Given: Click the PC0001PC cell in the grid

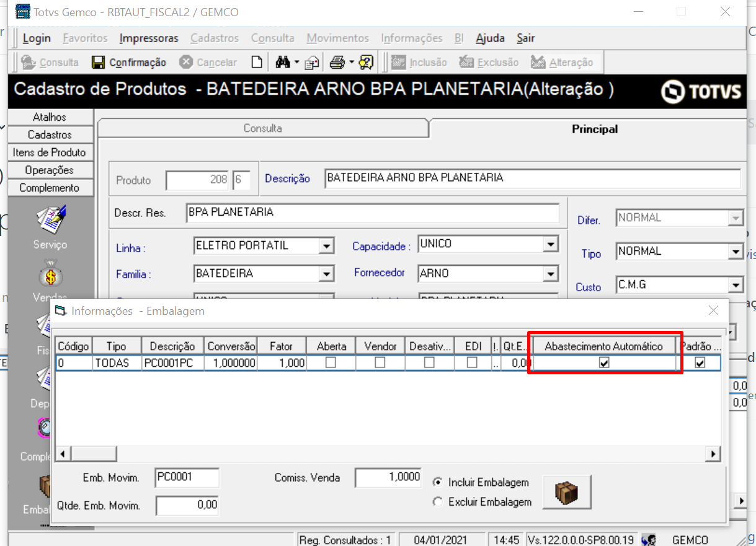Looking at the screenshot, I should click(x=173, y=363).
